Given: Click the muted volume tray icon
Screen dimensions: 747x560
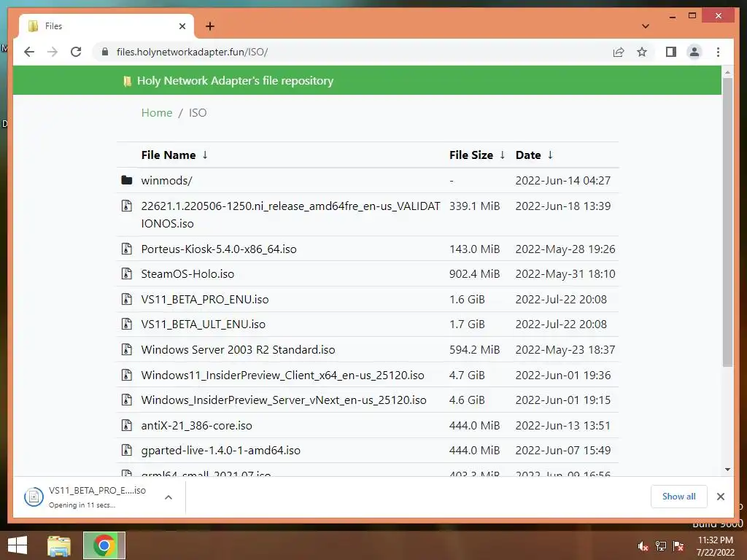Looking at the screenshot, I should [643, 546].
